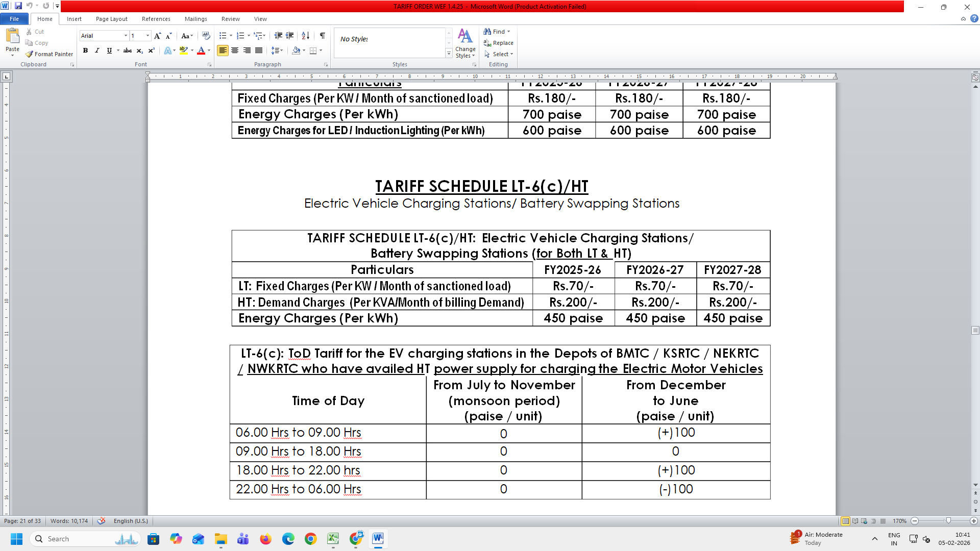
Task: Sort the selection with A-Z icon
Action: pos(305,36)
